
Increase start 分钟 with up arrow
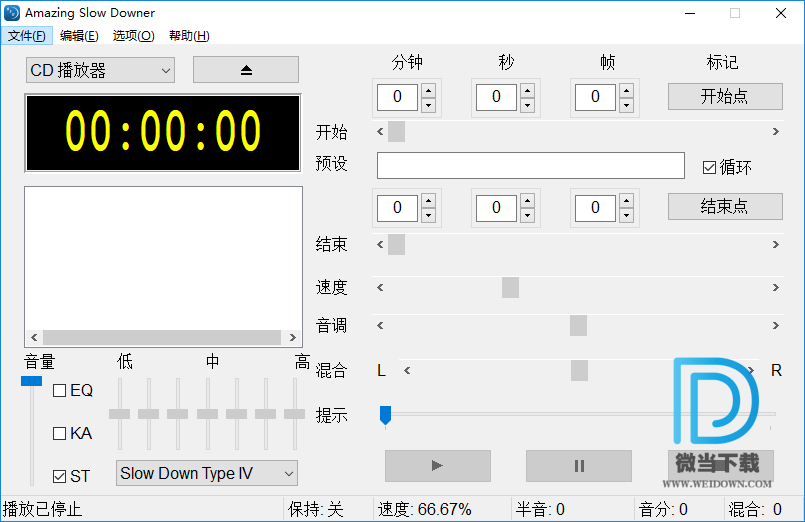(428, 90)
